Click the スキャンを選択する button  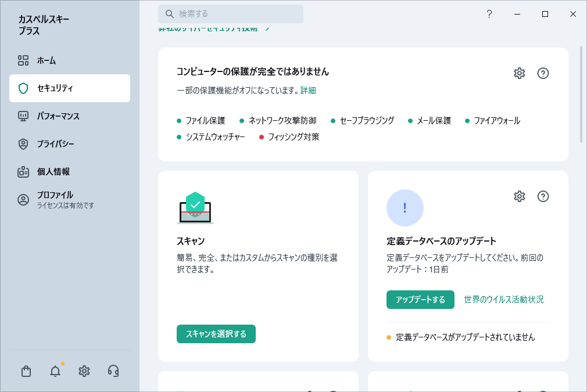(x=216, y=334)
